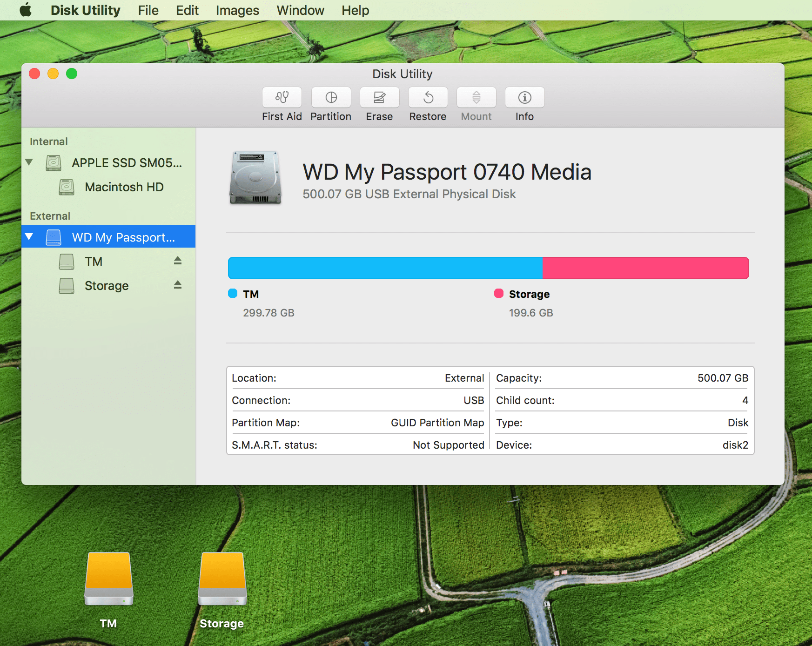Click the 199.6 GB size text
The height and width of the screenshot is (646, 812).
tap(531, 313)
